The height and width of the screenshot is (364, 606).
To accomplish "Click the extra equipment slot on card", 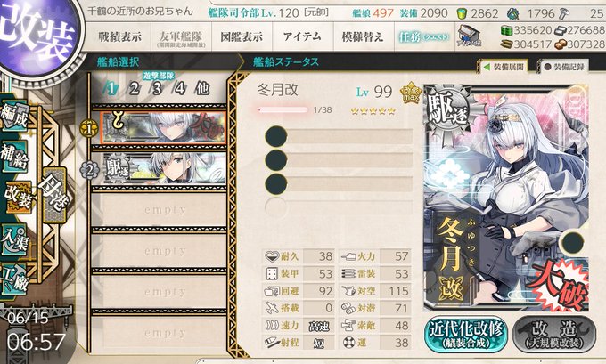I will tap(572, 242).
